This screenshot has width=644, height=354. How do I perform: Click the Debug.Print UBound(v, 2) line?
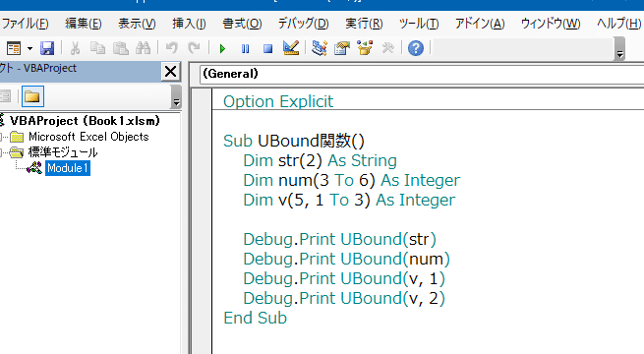[344, 299]
